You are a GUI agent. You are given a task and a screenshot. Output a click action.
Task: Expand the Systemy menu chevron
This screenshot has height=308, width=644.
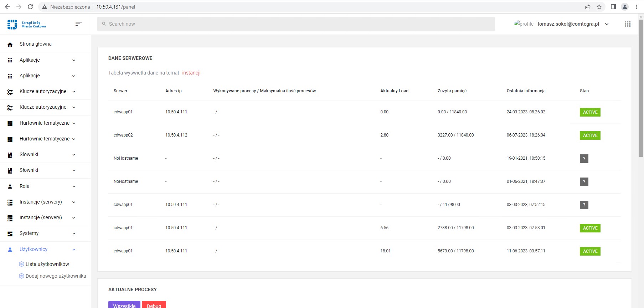tap(74, 233)
